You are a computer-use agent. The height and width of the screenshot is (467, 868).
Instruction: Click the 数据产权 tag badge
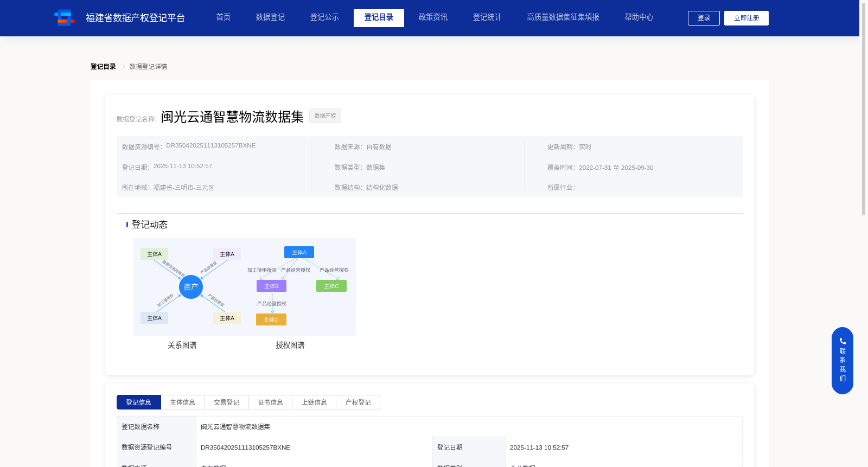point(325,116)
